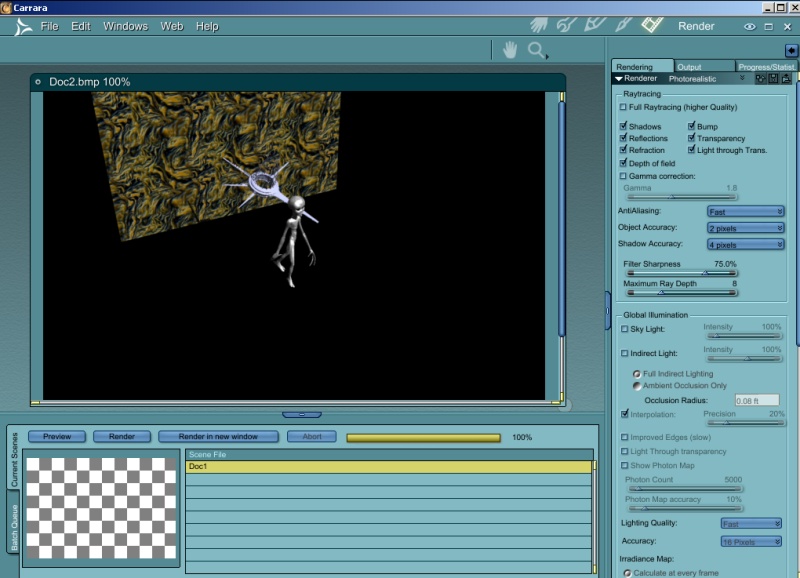Open the AntiAliasing dropdown
This screenshot has width=800, height=578.
[745, 212]
